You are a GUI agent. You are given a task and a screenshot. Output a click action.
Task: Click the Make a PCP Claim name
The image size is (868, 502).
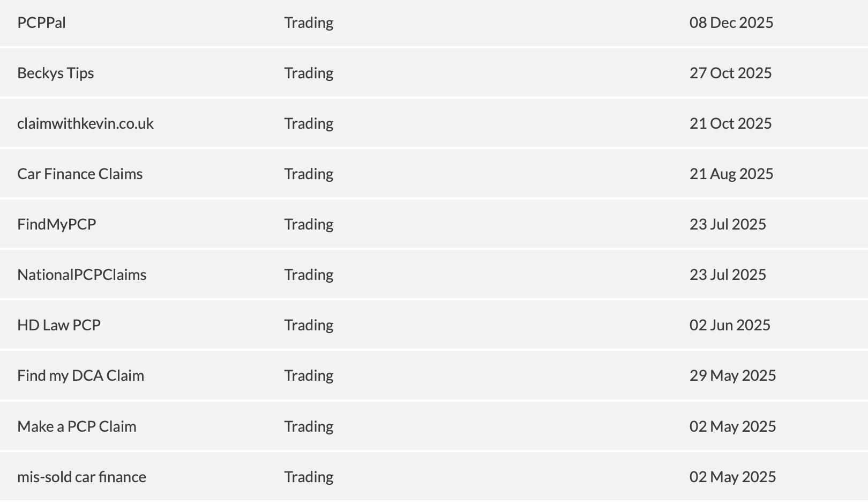click(77, 426)
